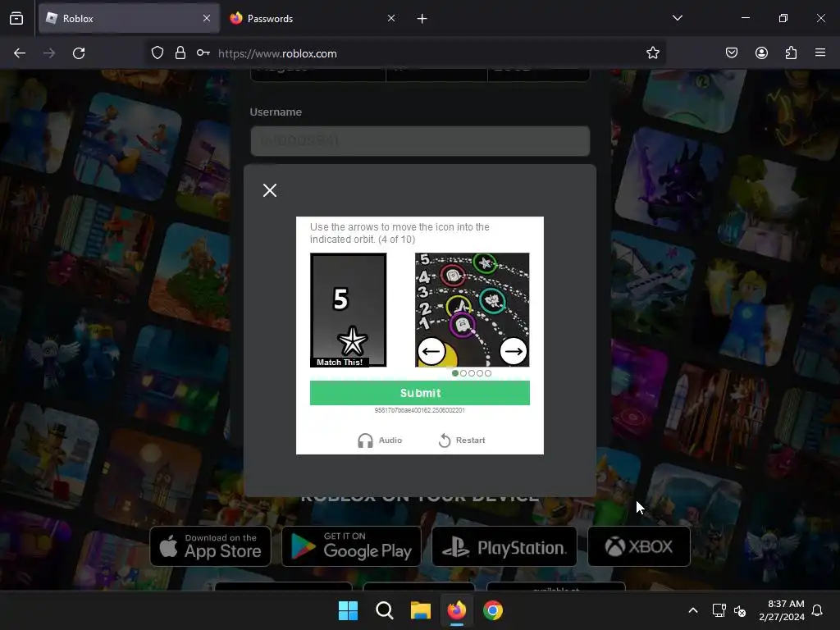This screenshot has height=630, width=840.
Task: Click the orbit puzzle image
Action: coord(472,310)
